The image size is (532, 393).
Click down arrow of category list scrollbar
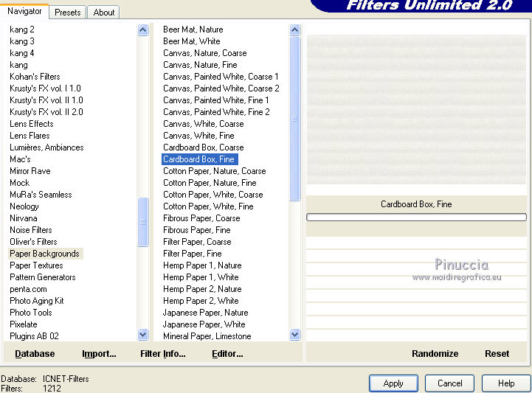(143, 335)
